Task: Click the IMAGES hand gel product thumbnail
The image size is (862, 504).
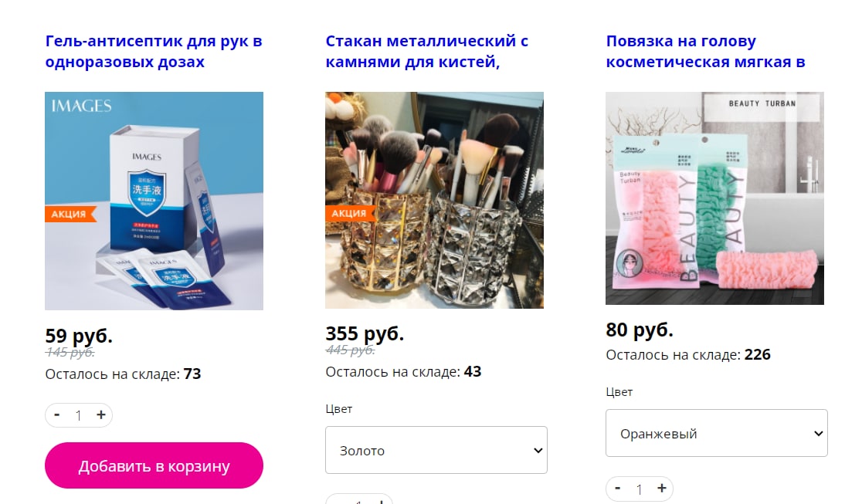Action: coord(154,201)
